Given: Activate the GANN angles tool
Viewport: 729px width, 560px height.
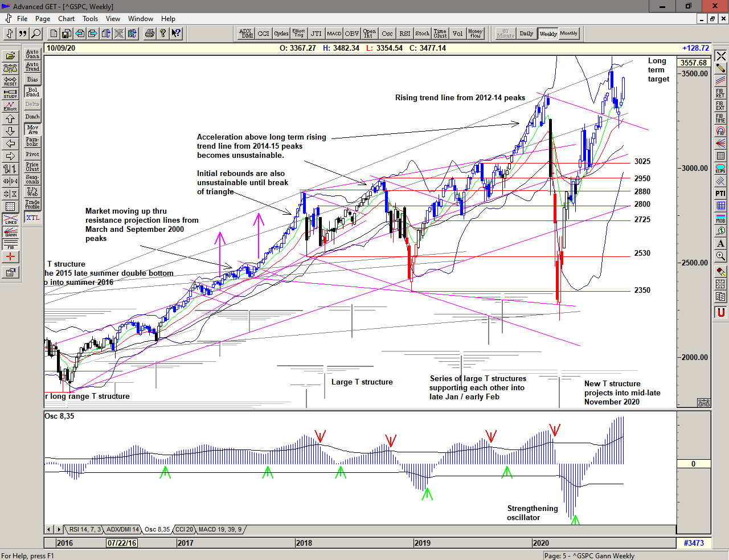Looking at the screenshot, I should click(10, 232).
